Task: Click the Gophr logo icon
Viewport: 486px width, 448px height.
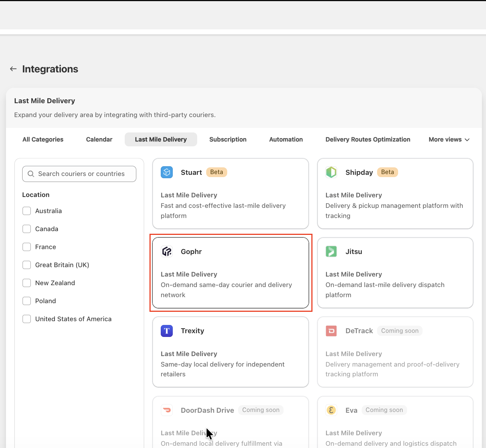Action: click(x=167, y=251)
